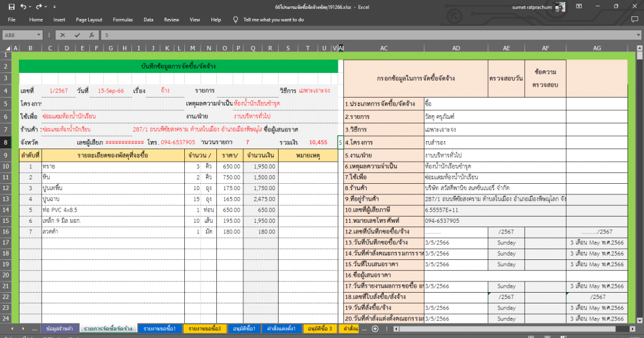Select column header AD
The width and height of the screenshot is (644, 338).
(456, 48)
